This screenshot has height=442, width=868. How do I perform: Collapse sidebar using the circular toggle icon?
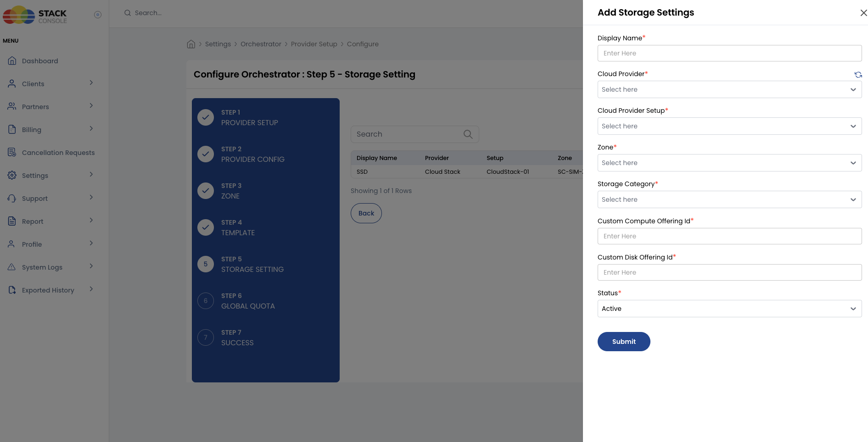click(98, 15)
